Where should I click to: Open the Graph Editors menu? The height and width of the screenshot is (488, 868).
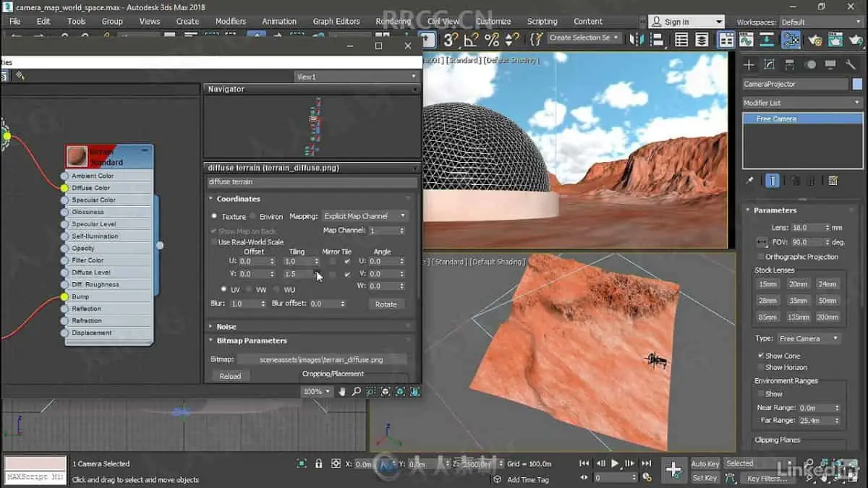(336, 21)
